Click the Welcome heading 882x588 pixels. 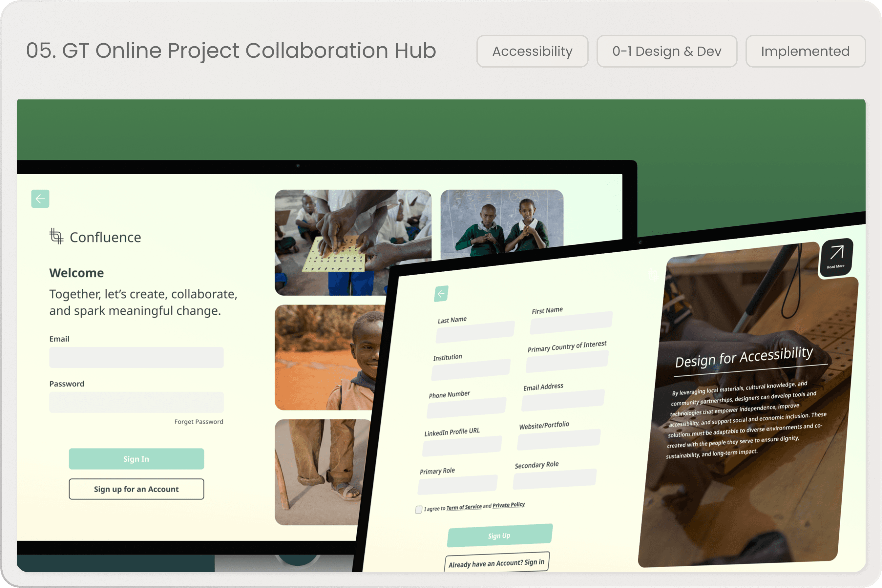coord(76,273)
